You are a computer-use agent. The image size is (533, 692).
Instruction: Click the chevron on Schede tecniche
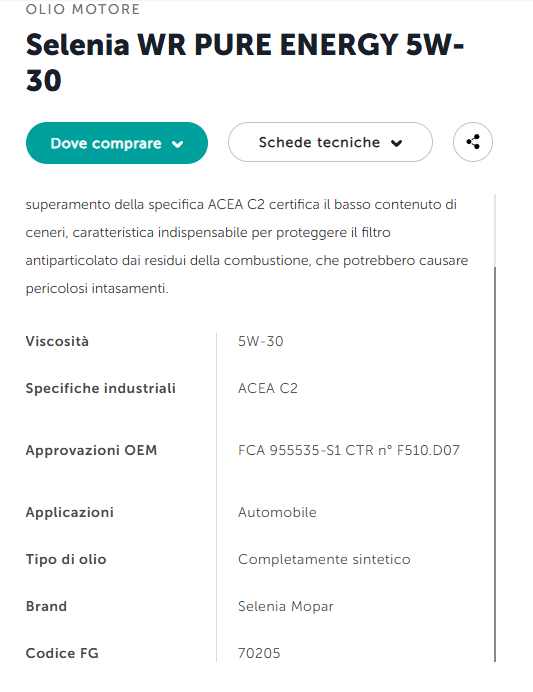click(397, 143)
